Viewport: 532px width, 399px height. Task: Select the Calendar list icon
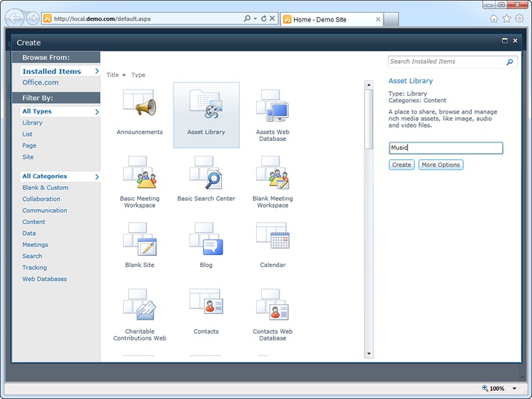(x=272, y=236)
